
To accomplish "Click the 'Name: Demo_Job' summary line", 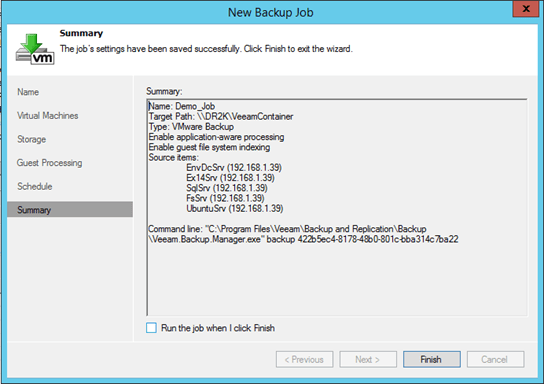I will 182,106.
